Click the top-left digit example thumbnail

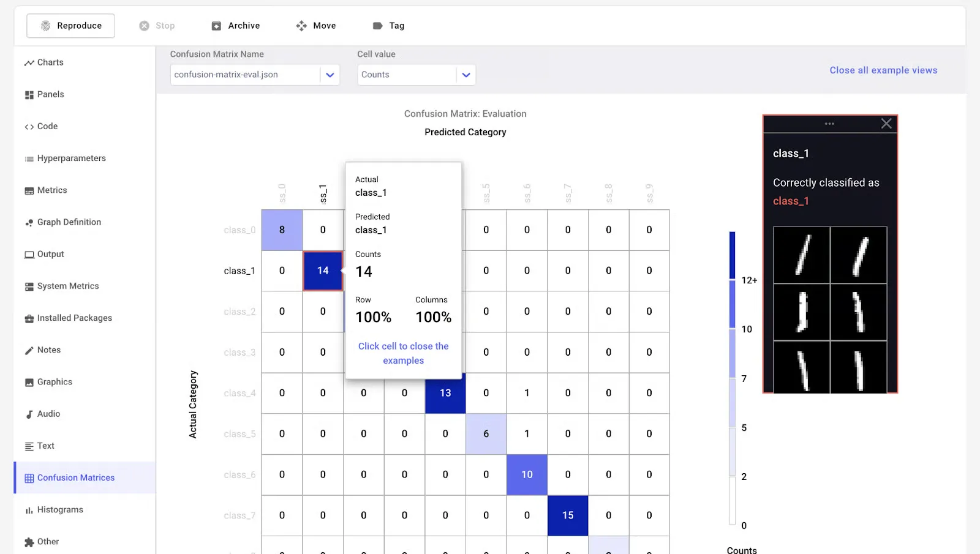coord(802,255)
